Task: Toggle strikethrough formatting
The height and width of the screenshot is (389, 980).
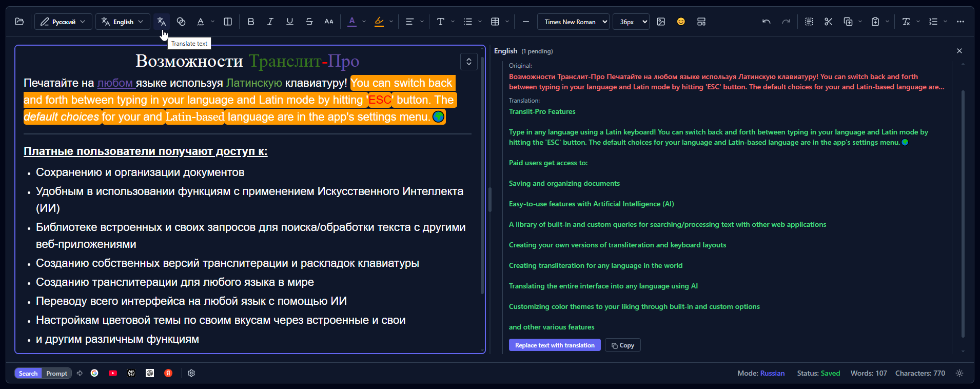Action: pos(309,22)
